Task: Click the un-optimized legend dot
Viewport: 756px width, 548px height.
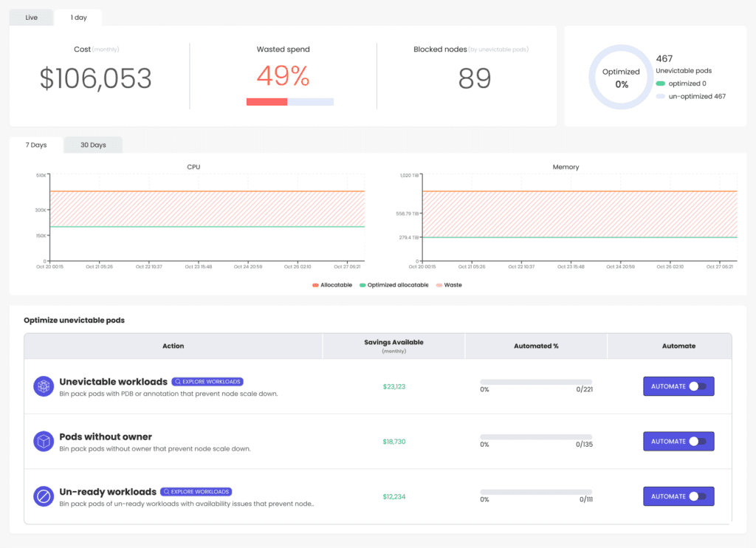Action: tap(661, 97)
